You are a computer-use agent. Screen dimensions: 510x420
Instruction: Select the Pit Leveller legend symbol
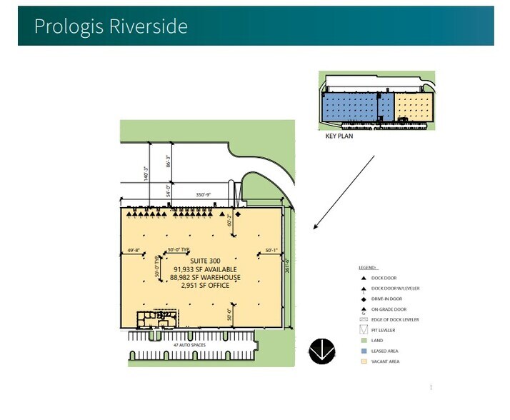pyautogui.click(x=363, y=331)
